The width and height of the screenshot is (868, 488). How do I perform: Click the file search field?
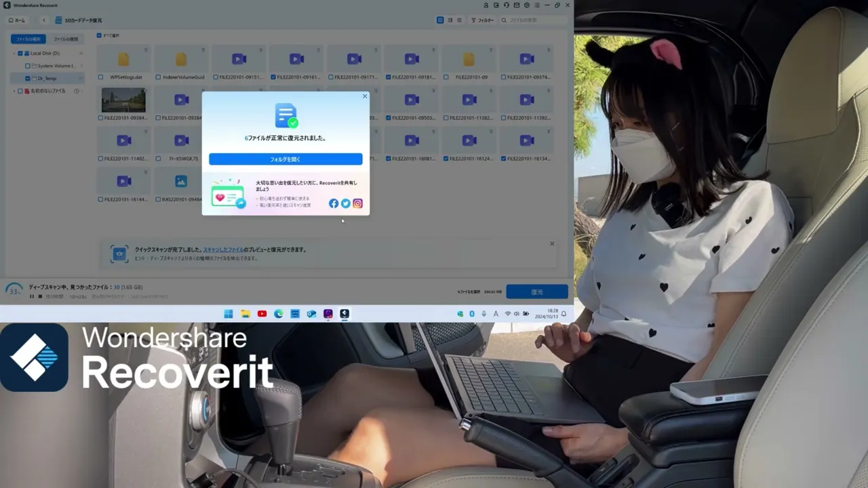(x=534, y=20)
